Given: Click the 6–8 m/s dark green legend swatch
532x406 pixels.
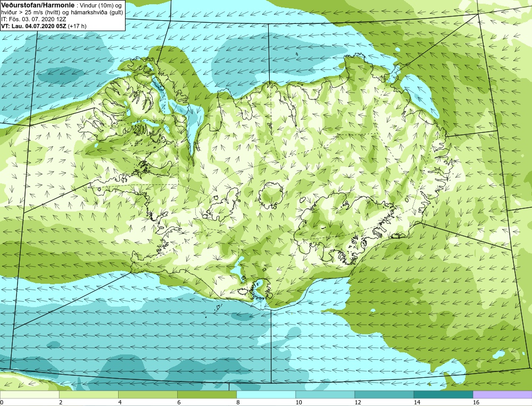Looking at the screenshot, I should pyautogui.click(x=206, y=394).
